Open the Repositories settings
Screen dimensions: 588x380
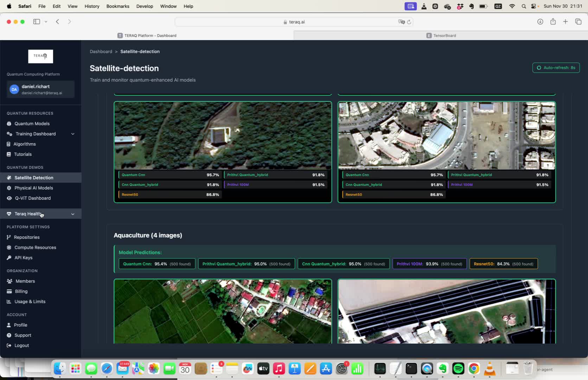point(27,237)
